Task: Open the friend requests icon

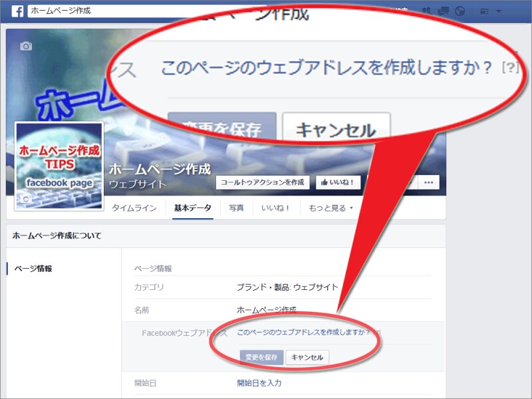Action: (427, 10)
